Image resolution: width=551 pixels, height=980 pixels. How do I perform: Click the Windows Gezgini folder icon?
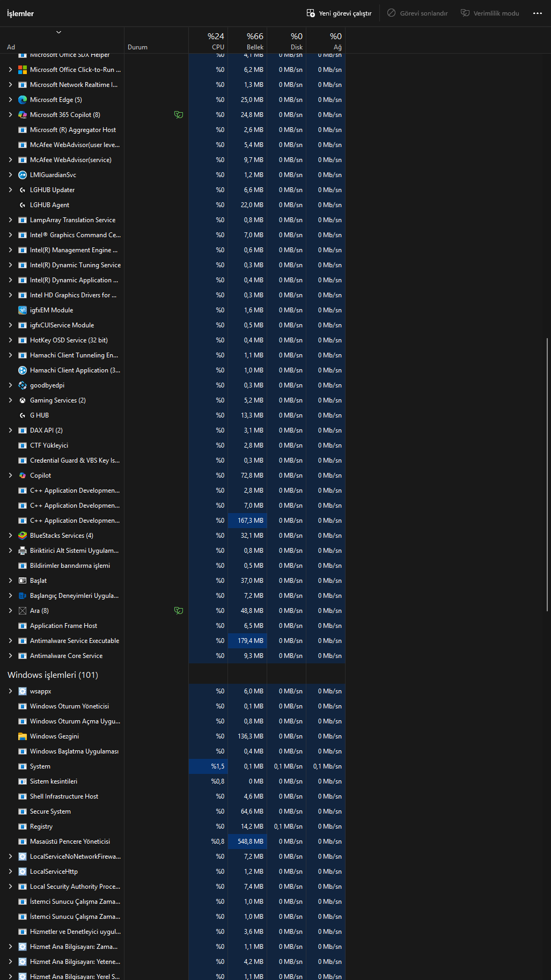[x=23, y=736]
